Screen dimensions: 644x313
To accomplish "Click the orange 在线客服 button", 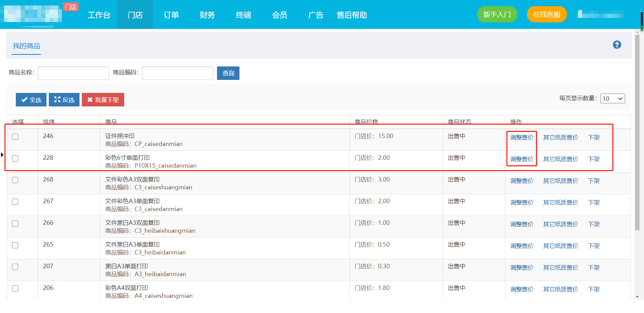I will [x=547, y=14].
